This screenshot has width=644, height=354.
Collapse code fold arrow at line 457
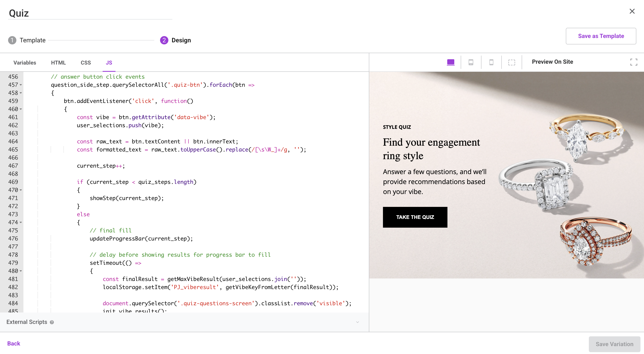[x=21, y=85]
